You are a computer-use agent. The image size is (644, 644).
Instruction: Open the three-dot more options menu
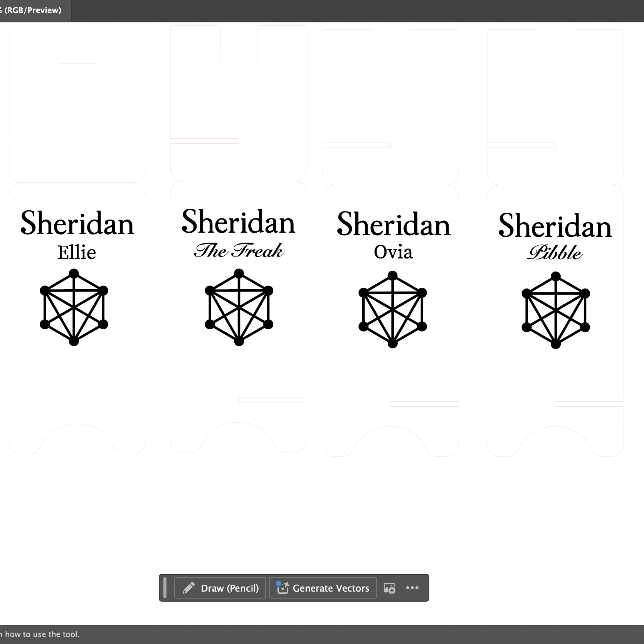click(x=412, y=588)
